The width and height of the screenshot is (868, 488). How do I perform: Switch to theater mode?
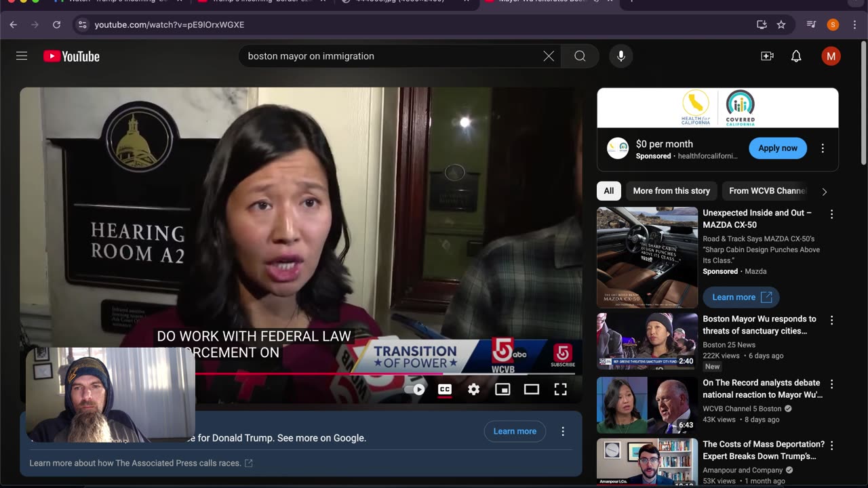pos(532,389)
